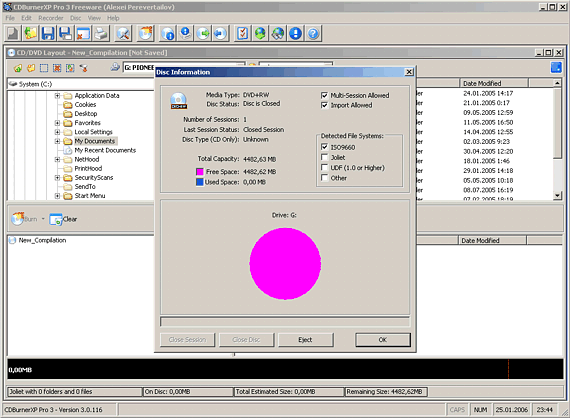The width and height of the screenshot is (570, 418).
Task: Click the Save As floppy icon
Action: [65, 33]
